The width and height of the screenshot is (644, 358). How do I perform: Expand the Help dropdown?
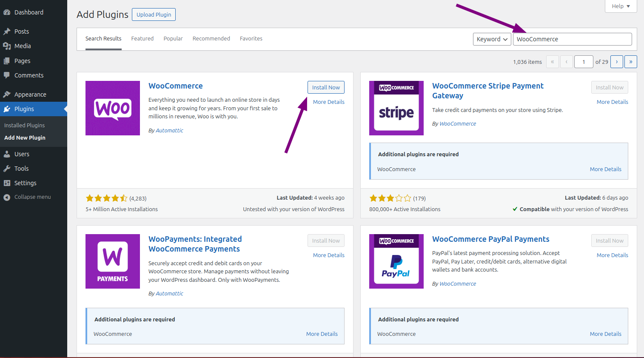(621, 6)
